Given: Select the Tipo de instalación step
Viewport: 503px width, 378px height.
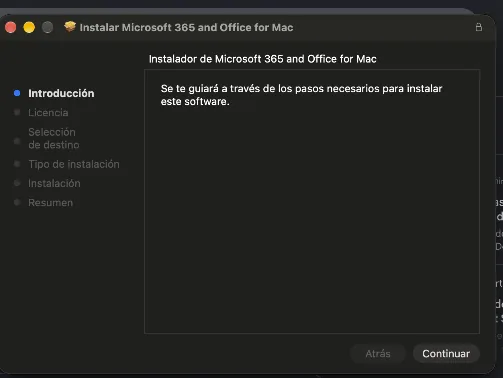Looking at the screenshot, I should [x=74, y=164].
